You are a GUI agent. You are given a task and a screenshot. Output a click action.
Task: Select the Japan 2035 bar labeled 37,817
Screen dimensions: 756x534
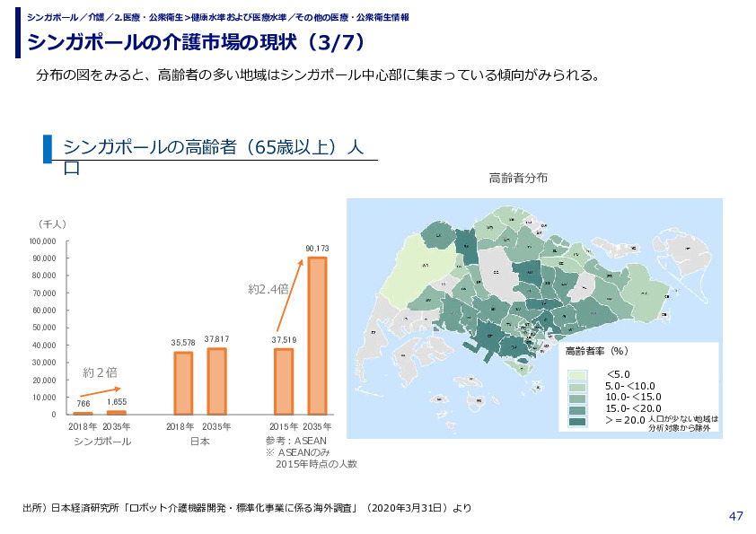pyautogui.click(x=216, y=381)
